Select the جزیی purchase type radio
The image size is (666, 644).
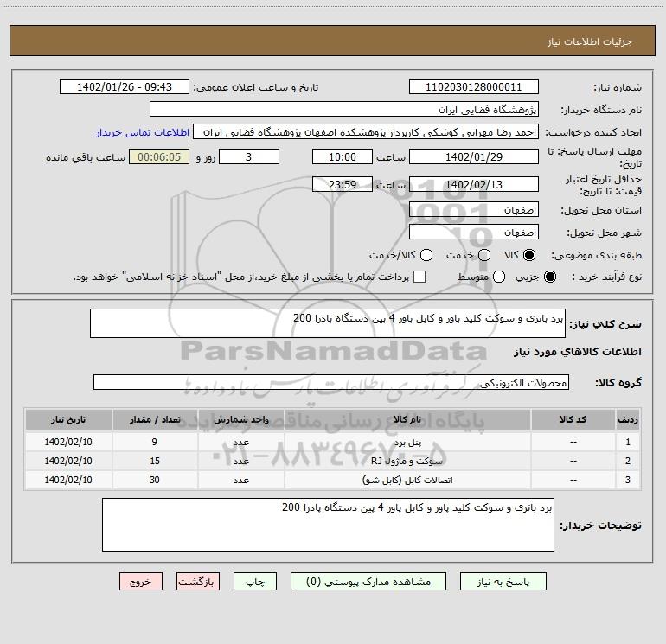(550, 277)
